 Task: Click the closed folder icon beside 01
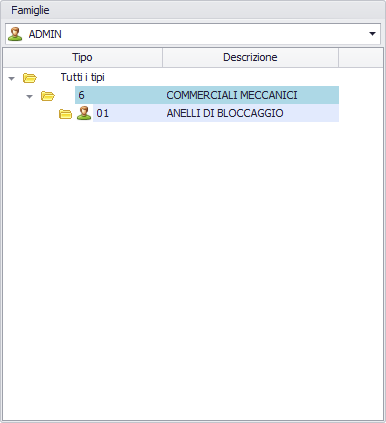click(65, 114)
